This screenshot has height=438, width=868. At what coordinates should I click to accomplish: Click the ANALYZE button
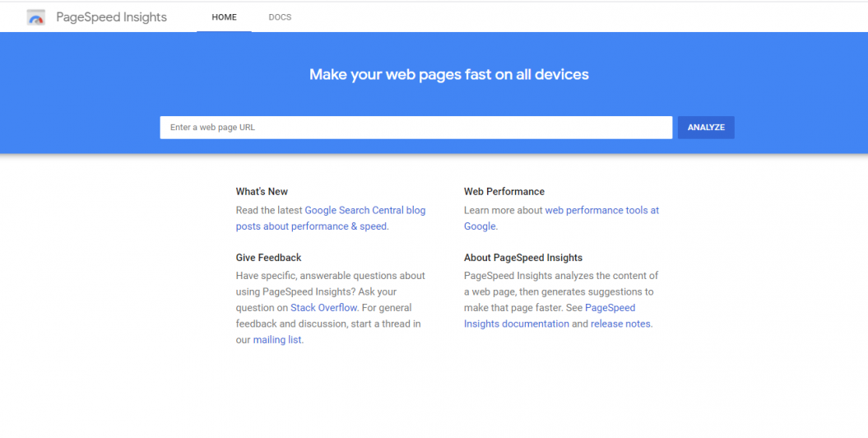coord(706,128)
